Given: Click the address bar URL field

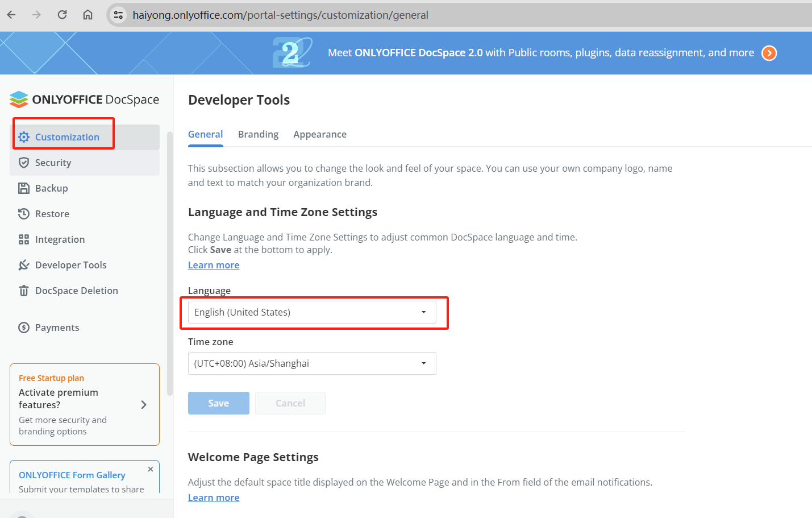Looking at the screenshot, I should 458,15.
